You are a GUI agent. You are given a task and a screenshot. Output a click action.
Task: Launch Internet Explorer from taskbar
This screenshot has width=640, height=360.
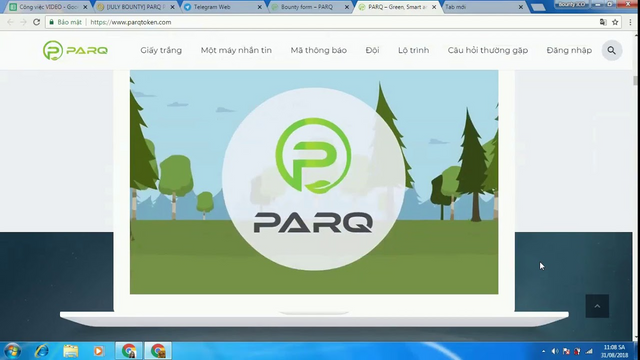point(42,351)
